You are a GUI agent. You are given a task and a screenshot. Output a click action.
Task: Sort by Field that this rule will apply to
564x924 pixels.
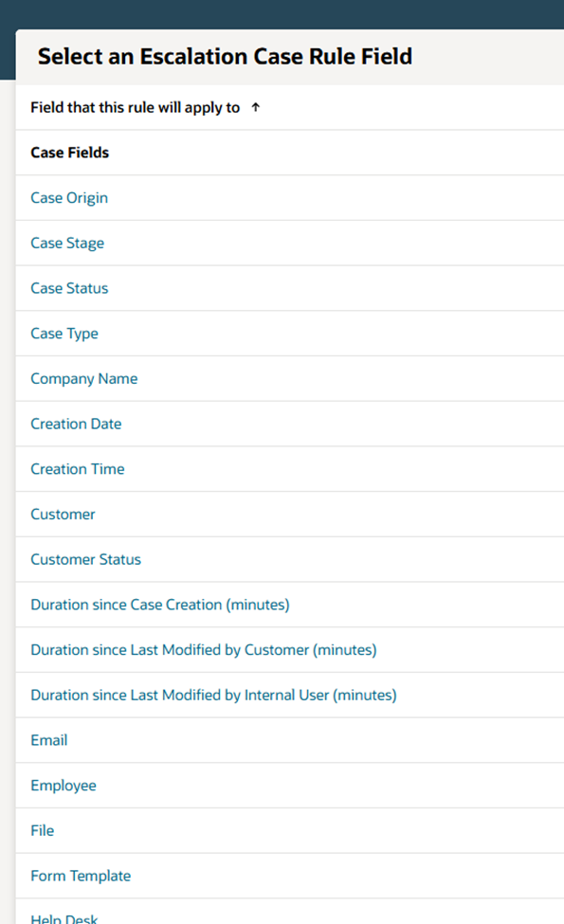coord(135,107)
